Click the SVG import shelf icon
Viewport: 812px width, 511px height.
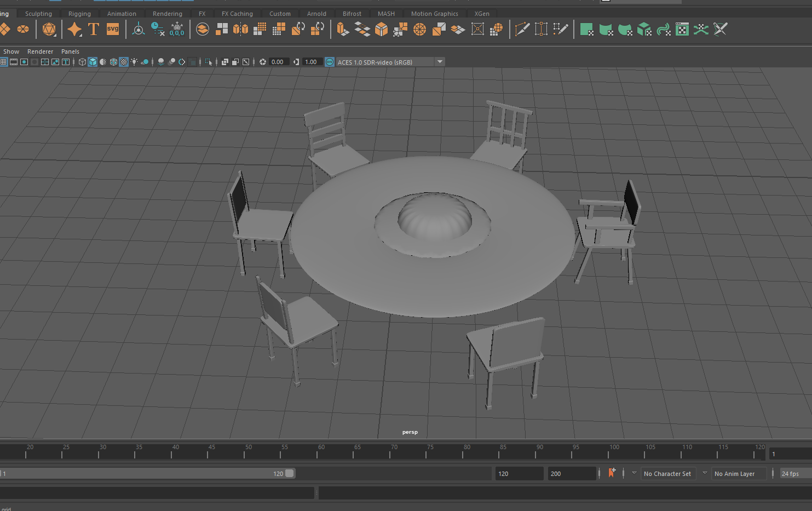click(x=113, y=29)
